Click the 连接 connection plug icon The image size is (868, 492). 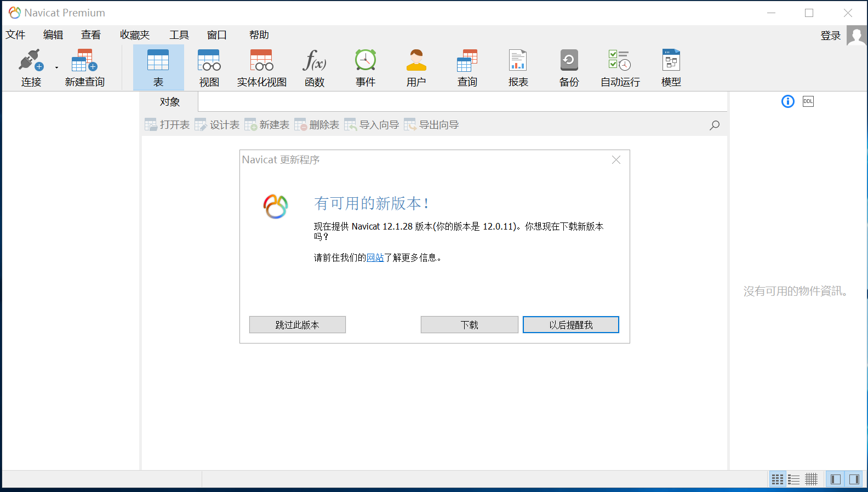pyautogui.click(x=31, y=60)
